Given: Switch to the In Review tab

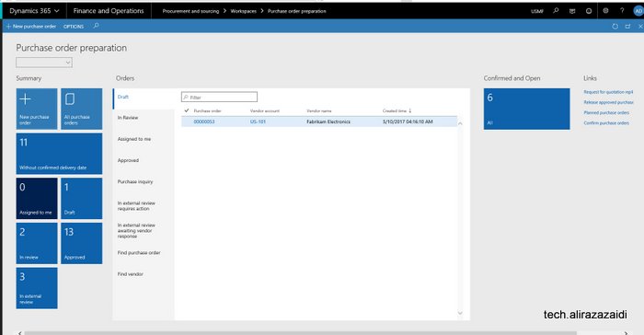Looking at the screenshot, I should click(144, 118).
